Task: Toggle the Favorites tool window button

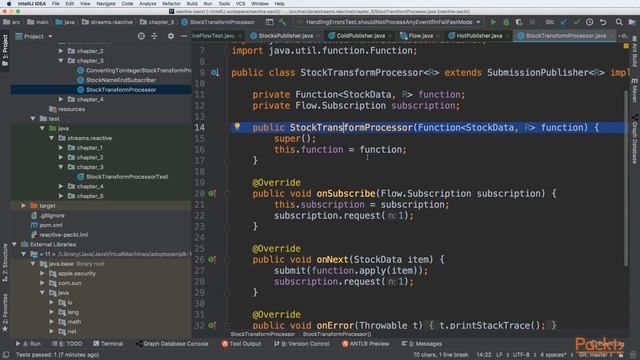Action: point(5,313)
